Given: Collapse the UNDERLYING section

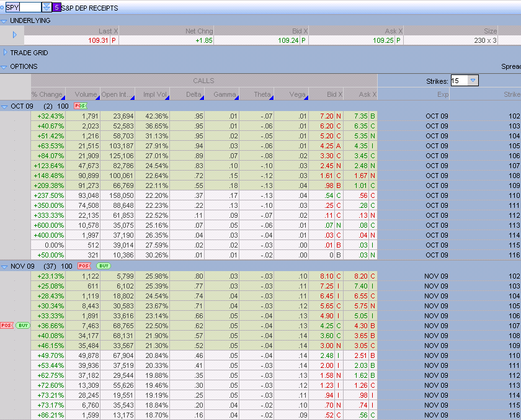Looking at the screenshot, I should click(4, 21).
